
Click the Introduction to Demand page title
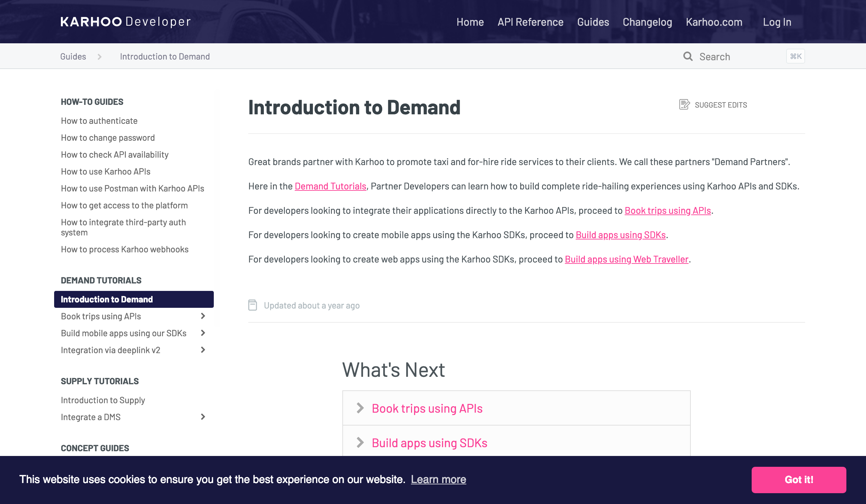(x=354, y=107)
